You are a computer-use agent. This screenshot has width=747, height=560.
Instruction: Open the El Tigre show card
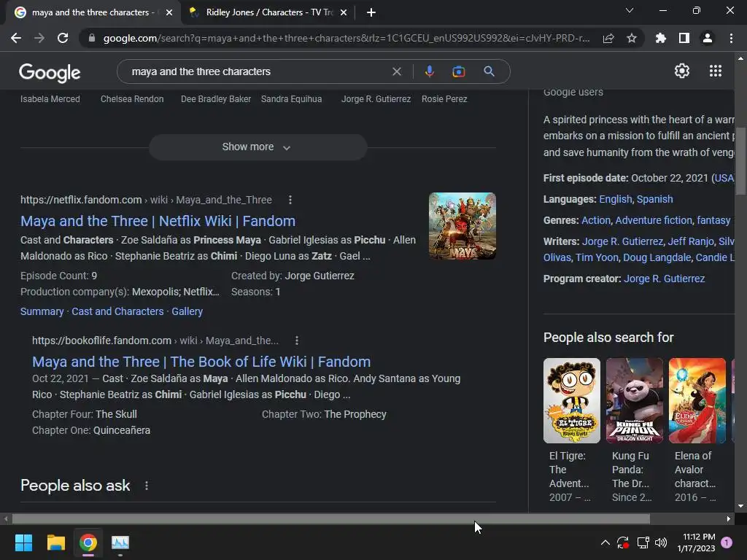click(x=572, y=430)
